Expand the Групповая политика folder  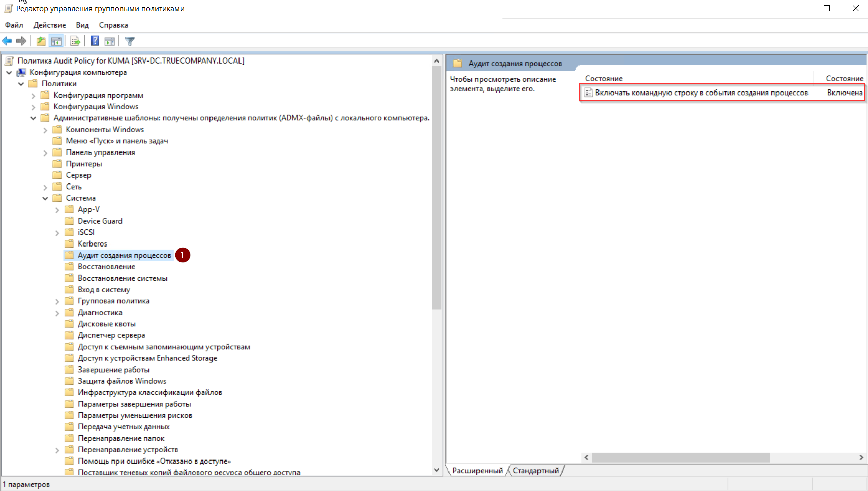click(57, 301)
